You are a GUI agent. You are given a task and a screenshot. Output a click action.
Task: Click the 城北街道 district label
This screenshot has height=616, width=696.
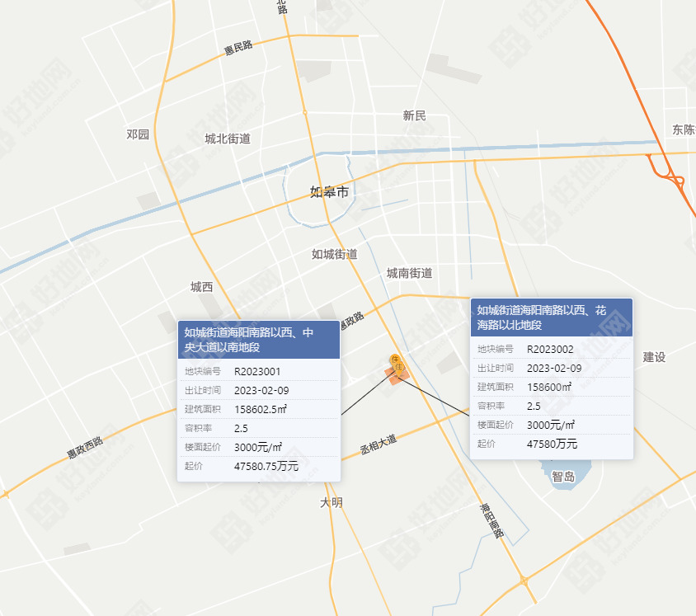(x=228, y=139)
